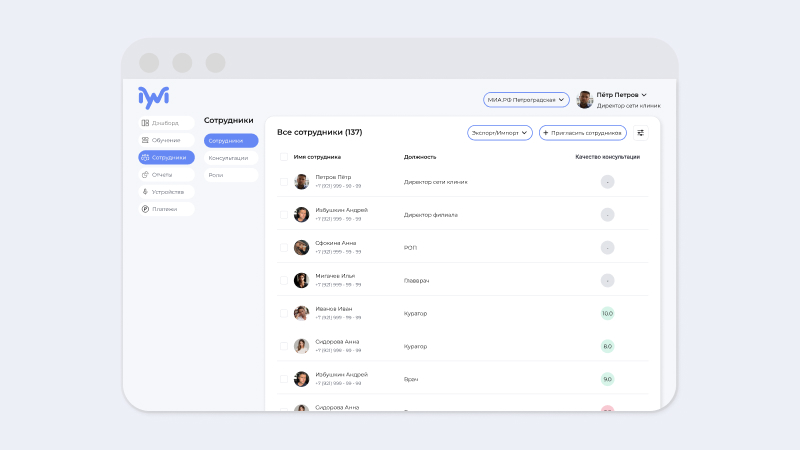The height and width of the screenshot is (450, 800).
Task: Click the name Петров Пётр
Action: click(x=333, y=177)
